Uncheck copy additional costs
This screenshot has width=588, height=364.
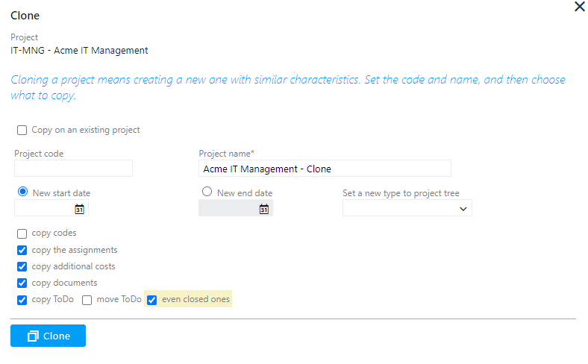(22, 267)
